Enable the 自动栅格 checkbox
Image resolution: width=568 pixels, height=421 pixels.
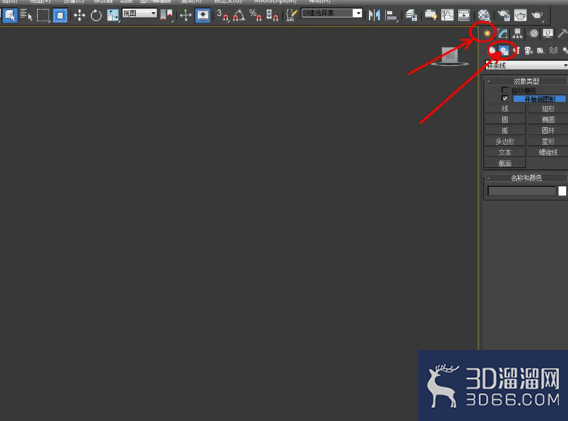click(504, 89)
